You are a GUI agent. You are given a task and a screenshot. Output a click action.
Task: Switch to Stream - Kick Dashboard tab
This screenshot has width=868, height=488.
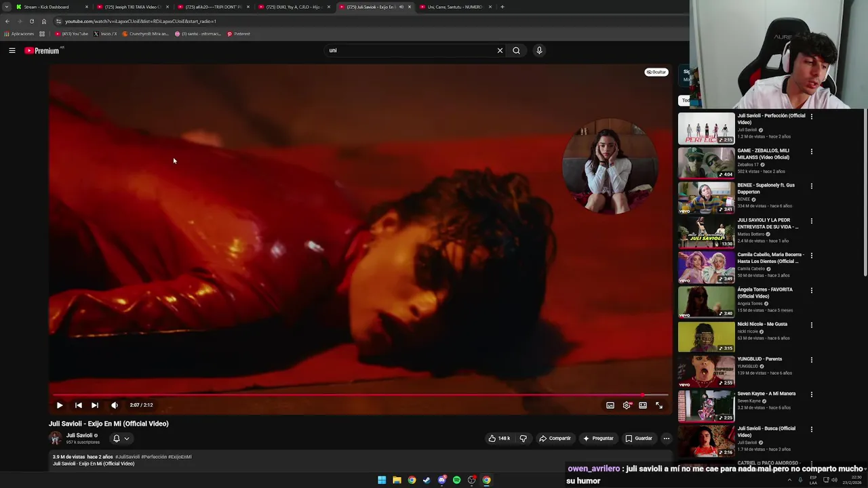(52, 7)
